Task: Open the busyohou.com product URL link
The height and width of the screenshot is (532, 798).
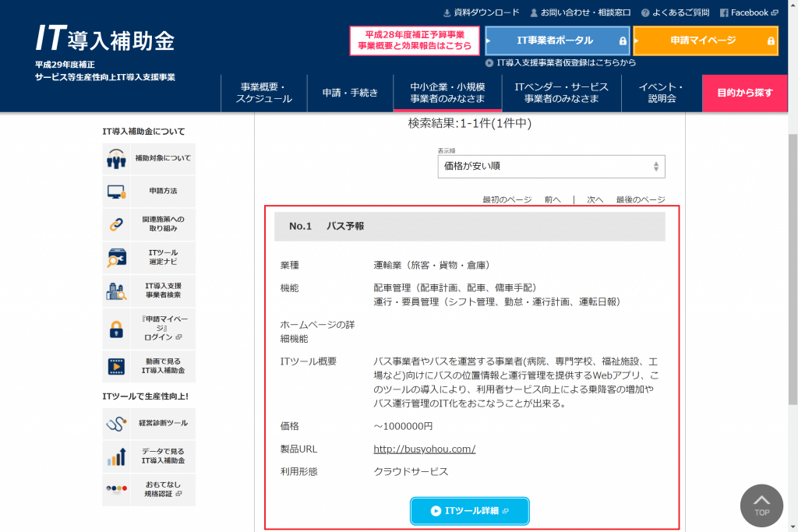Action: click(x=425, y=449)
